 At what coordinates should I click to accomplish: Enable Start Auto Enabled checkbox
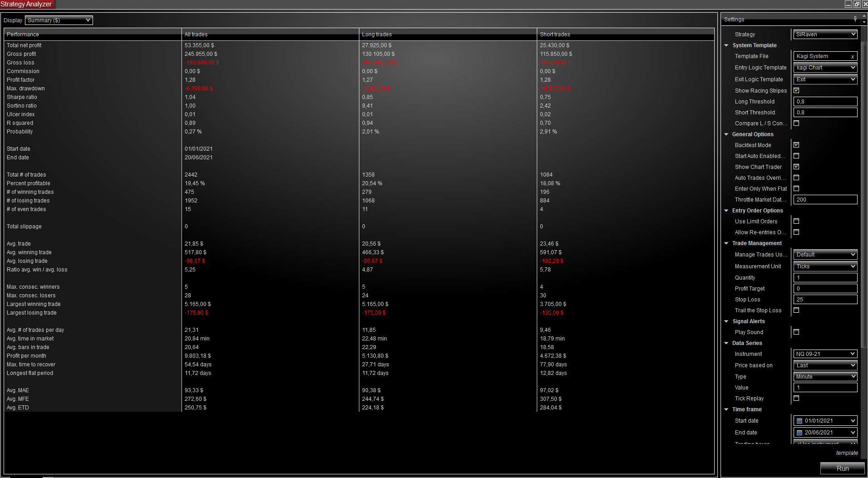click(796, 156)
